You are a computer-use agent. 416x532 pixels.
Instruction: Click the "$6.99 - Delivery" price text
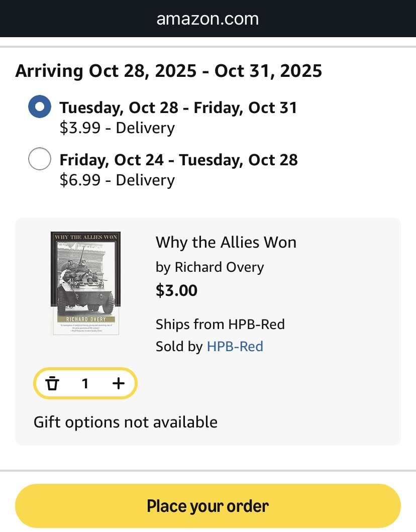coord(117,180)
